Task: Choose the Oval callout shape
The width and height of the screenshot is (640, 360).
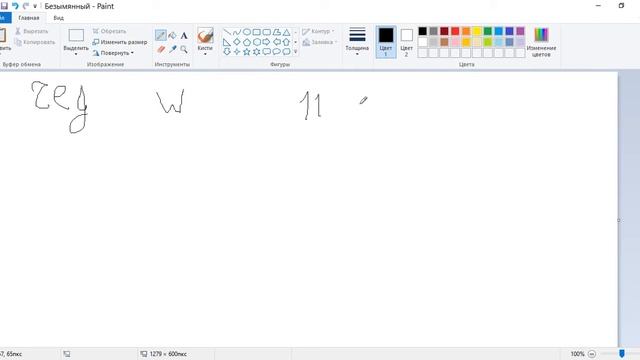Action: 277,51
